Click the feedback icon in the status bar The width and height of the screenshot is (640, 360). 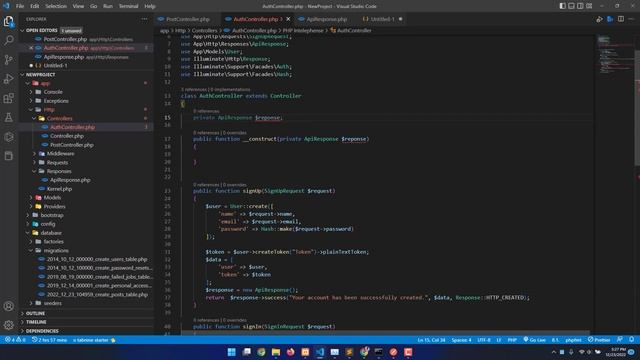620,340
